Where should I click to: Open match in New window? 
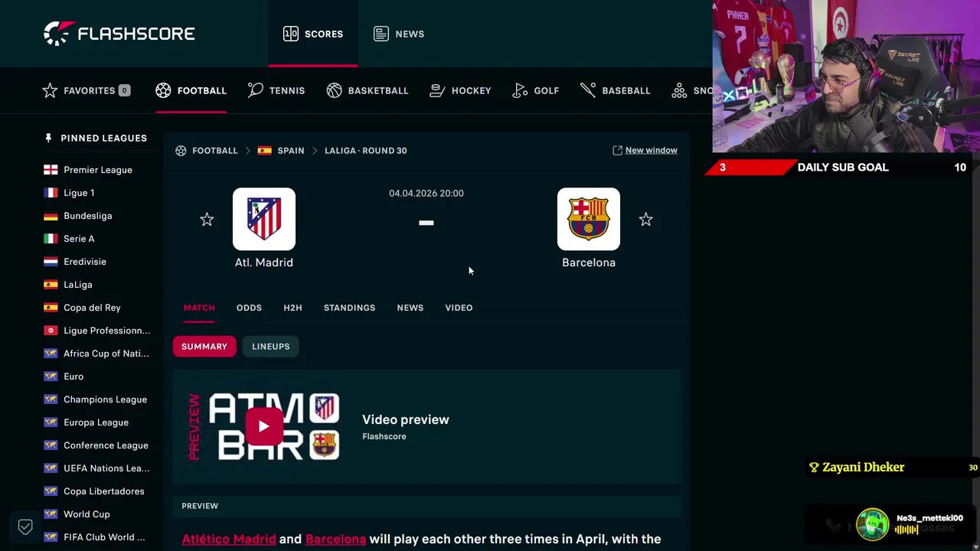pyautogui.click(x=645, y=151)
